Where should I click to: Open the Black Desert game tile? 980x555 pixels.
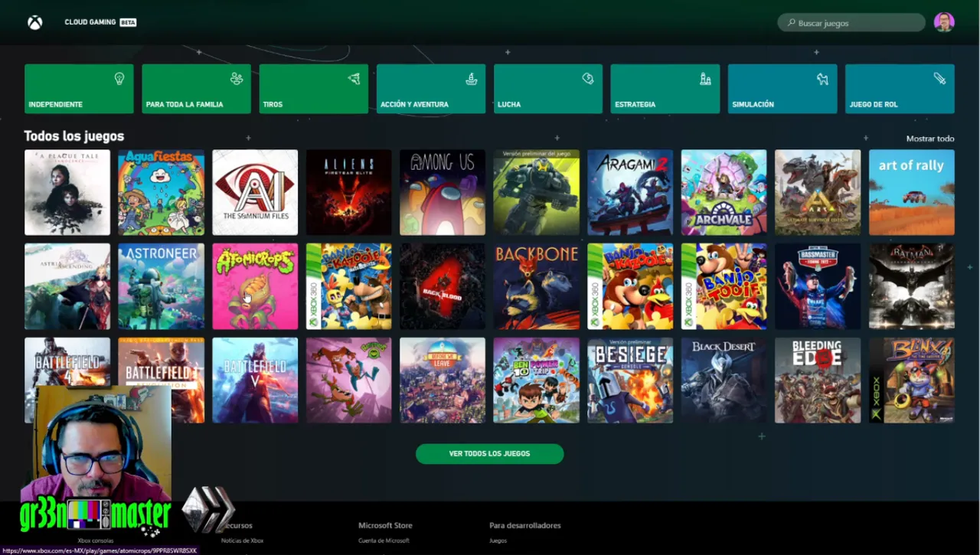click(x=724, y=380)
